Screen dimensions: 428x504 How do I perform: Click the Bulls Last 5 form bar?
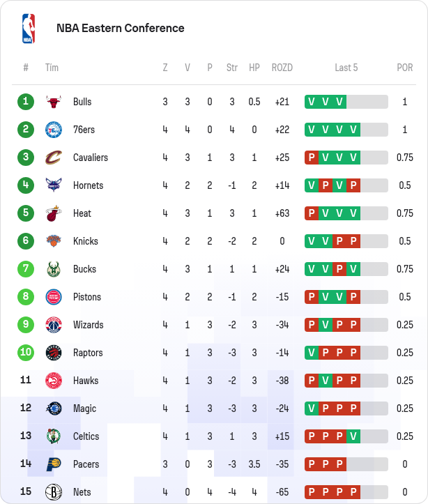pos(346,102)
